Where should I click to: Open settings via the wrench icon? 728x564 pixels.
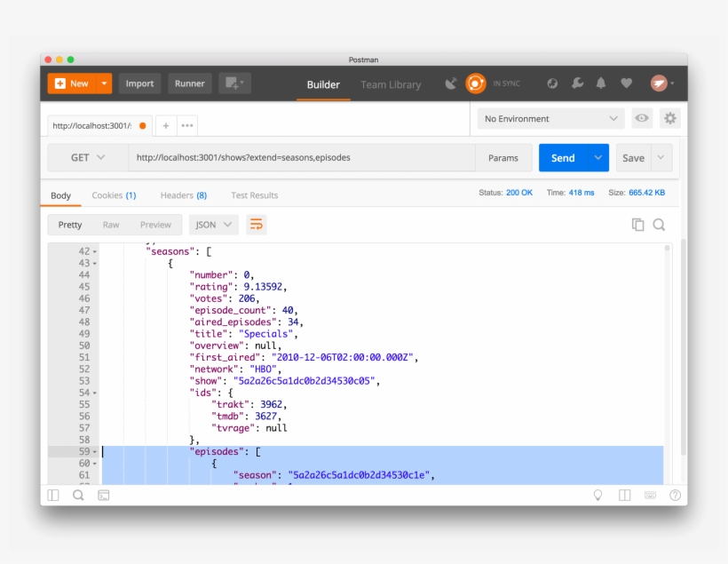pyautogui.click(x=577, y=83)
